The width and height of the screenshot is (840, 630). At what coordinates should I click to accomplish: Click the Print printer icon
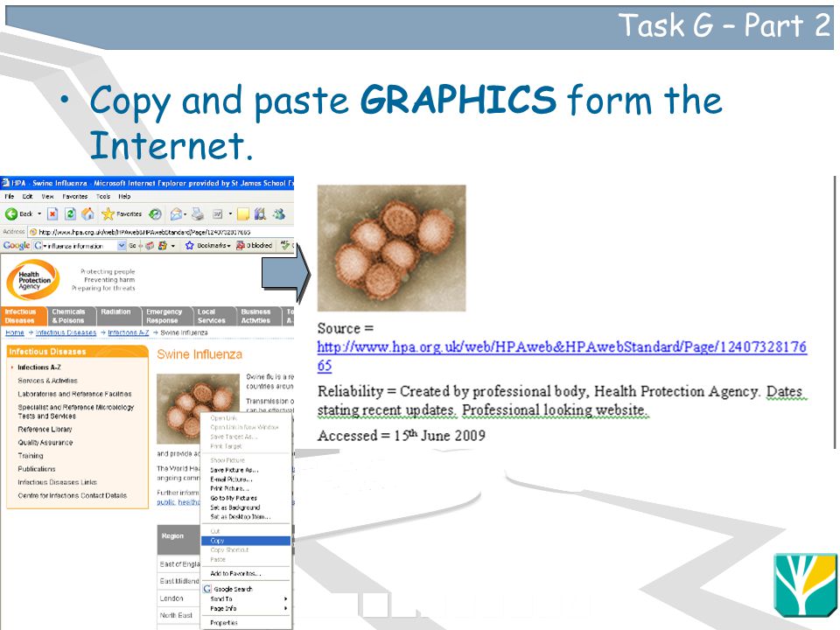[198, 214]
